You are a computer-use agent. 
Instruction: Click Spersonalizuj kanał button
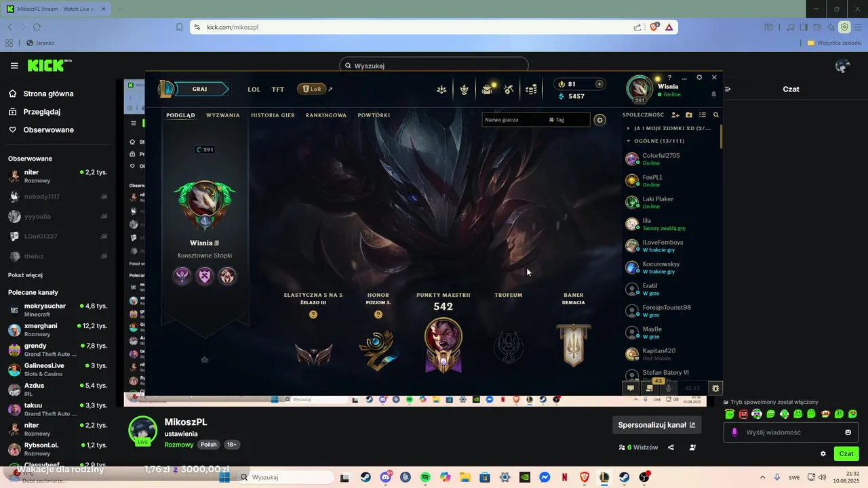click(656, 425)
